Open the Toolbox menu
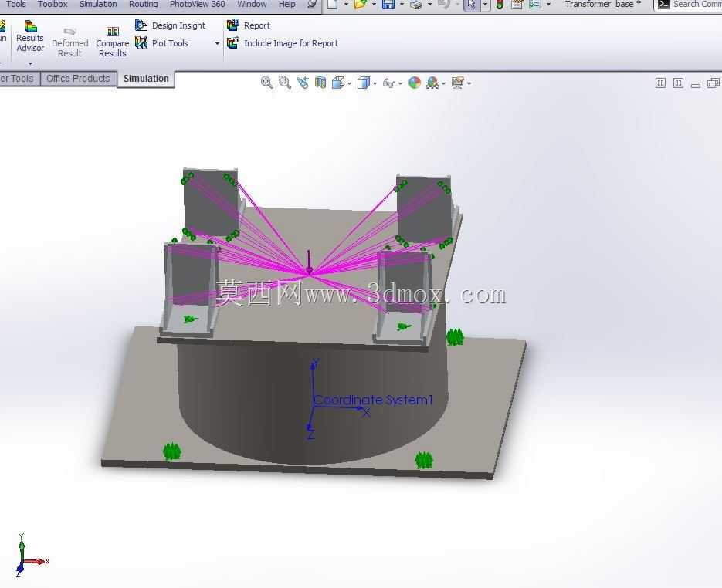Screen dimensions: 722x588 pos(53,4)
